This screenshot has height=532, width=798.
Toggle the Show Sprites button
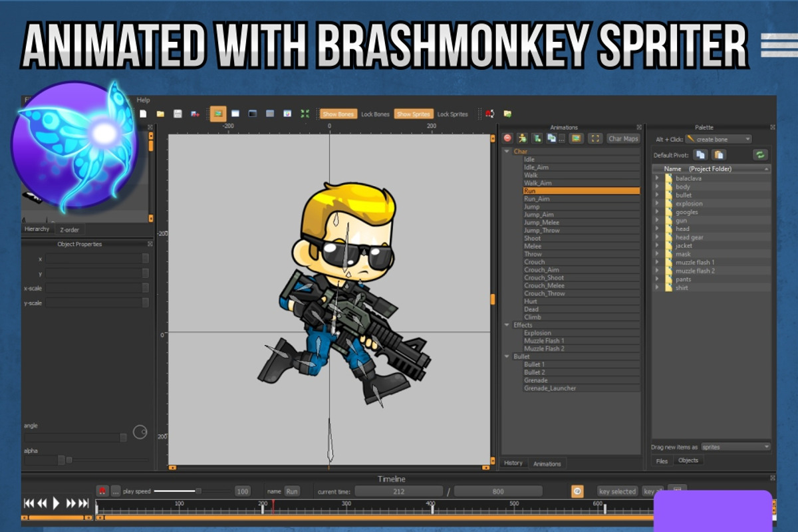[x=414, y=114]
